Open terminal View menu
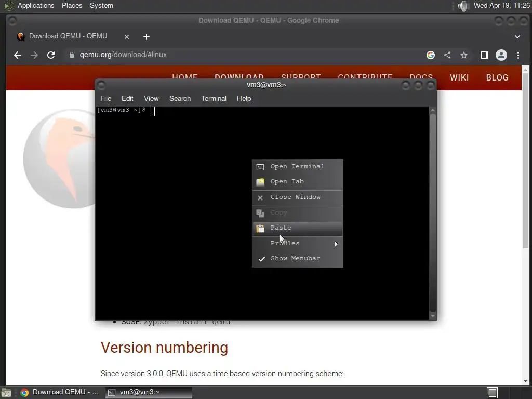The width and height of the screenshot is (532, 399). pos(151,98)
